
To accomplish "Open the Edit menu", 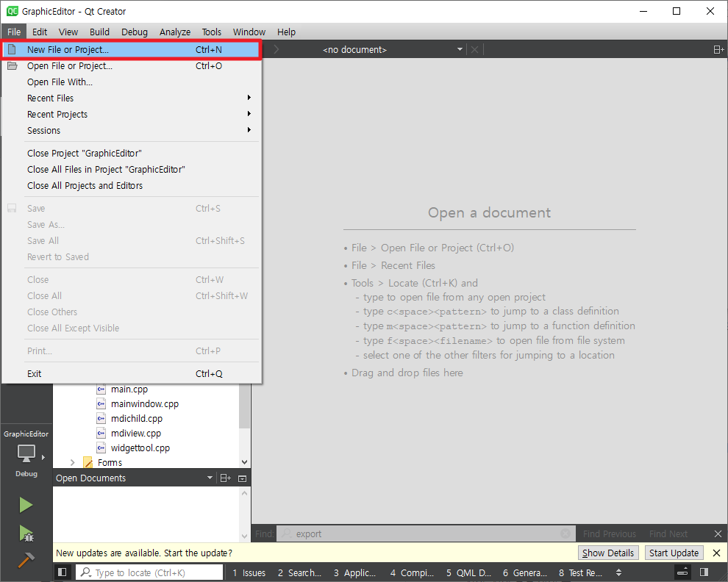I will 40,32.
